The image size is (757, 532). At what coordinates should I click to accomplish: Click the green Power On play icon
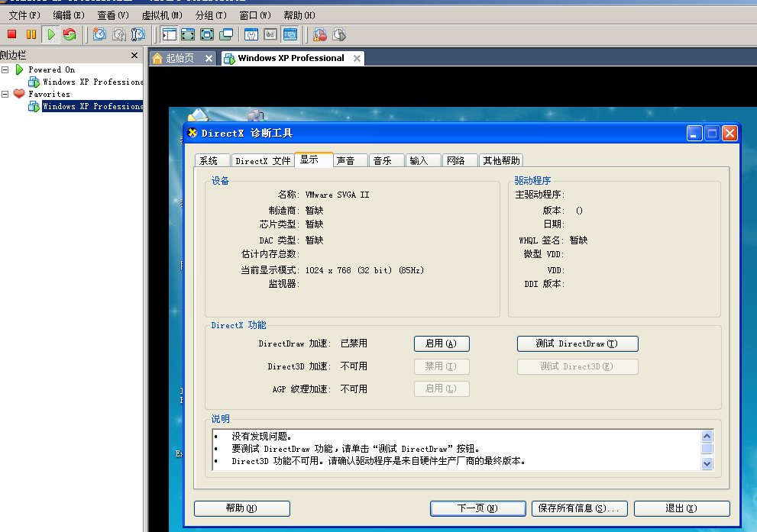(x=50, y=34)
